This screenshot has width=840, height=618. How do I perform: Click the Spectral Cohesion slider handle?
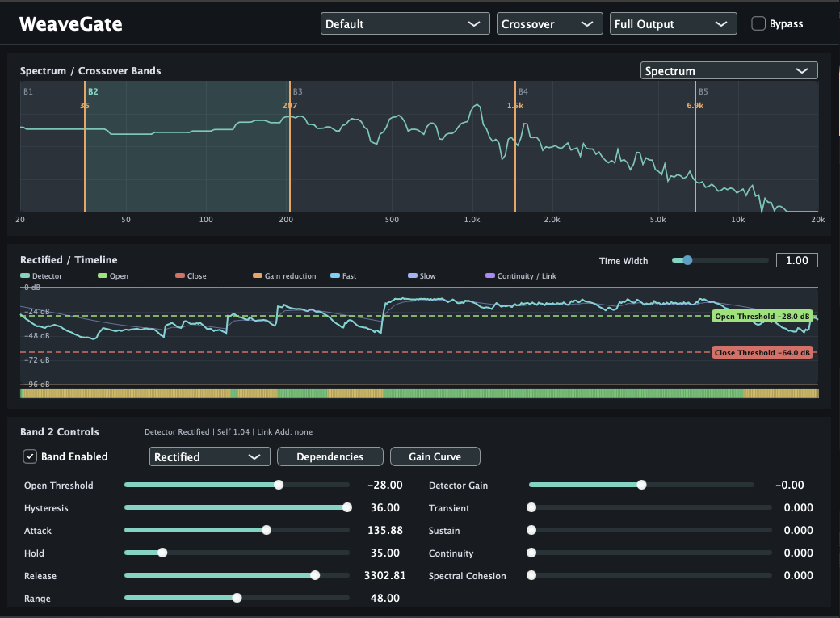click(x=531, y=575)
